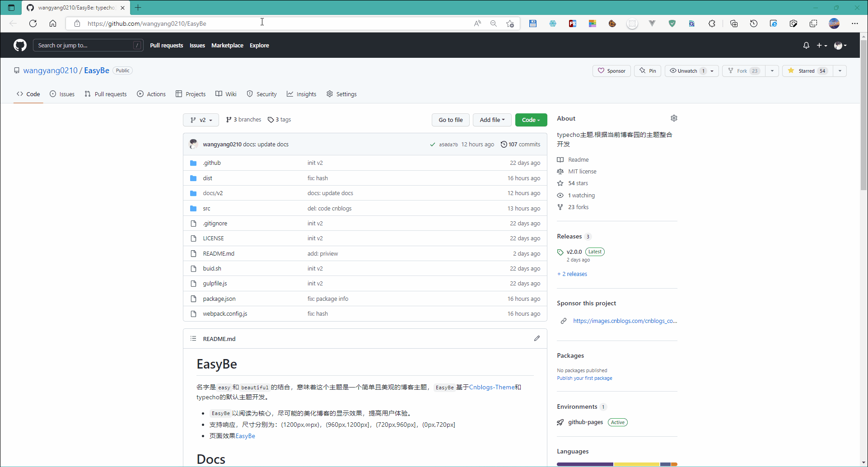The width and height of the screenshot is (868, 467).
Task: Expand the star lists dropdown
Action: (x=840, y=71)
